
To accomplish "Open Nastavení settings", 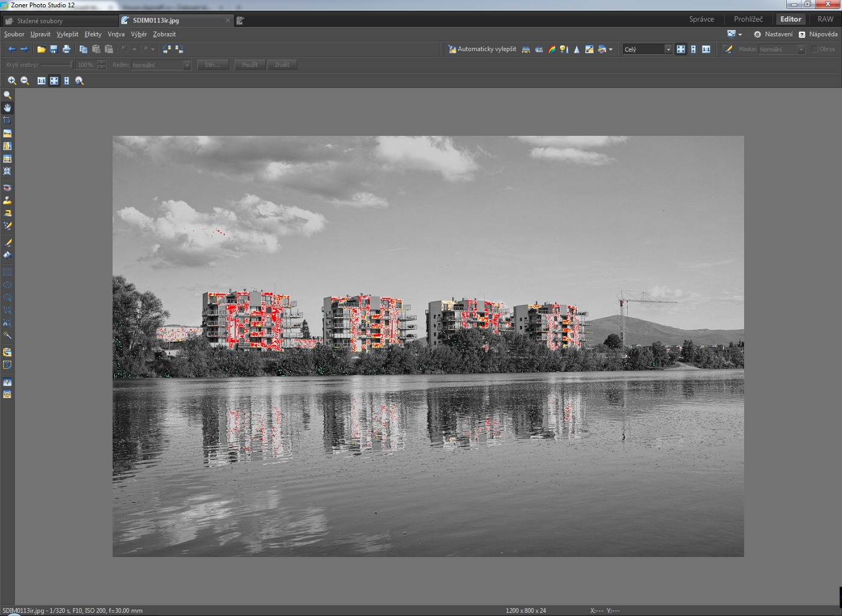I will coord(773,34).
